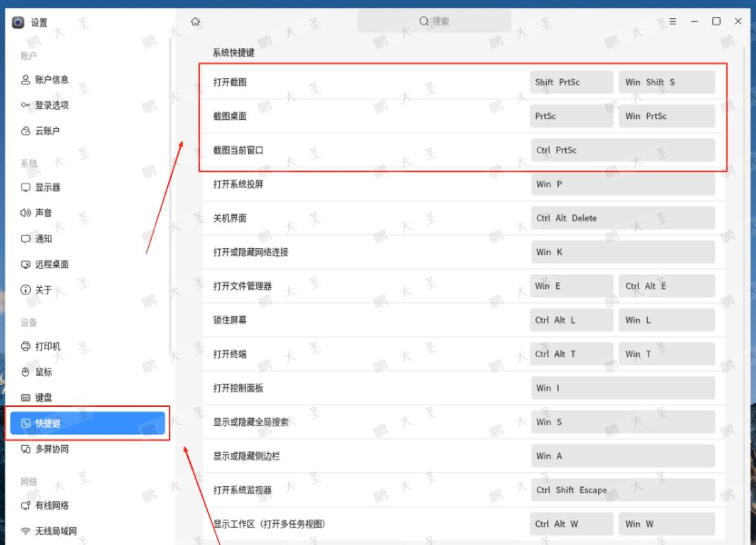Click the 显示或隐藏全局搜索 label
The image size is (756, 545).
coord(250,422)
